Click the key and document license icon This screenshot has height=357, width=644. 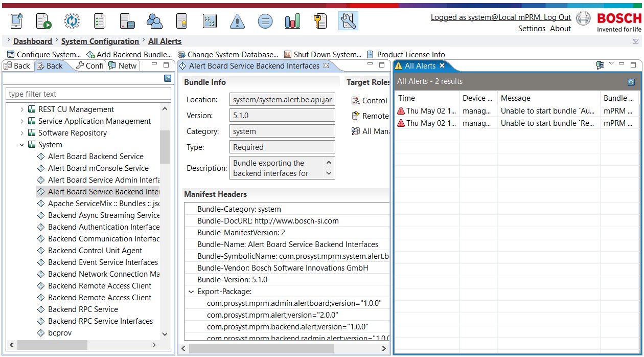click(320, 21)
